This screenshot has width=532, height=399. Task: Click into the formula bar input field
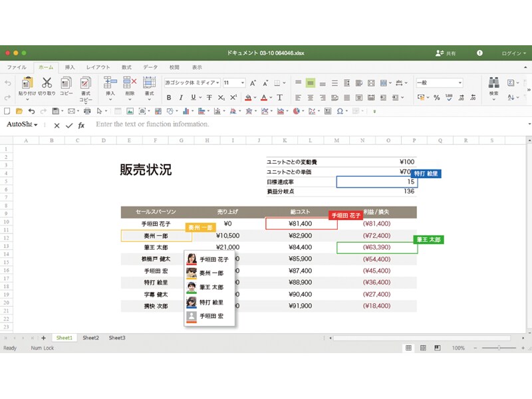[x=309, y=124]
